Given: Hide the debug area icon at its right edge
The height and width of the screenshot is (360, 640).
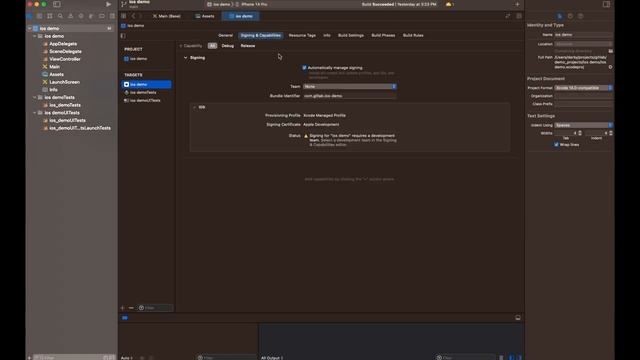Looking at the screenshot, I should (x=518, y=318).
